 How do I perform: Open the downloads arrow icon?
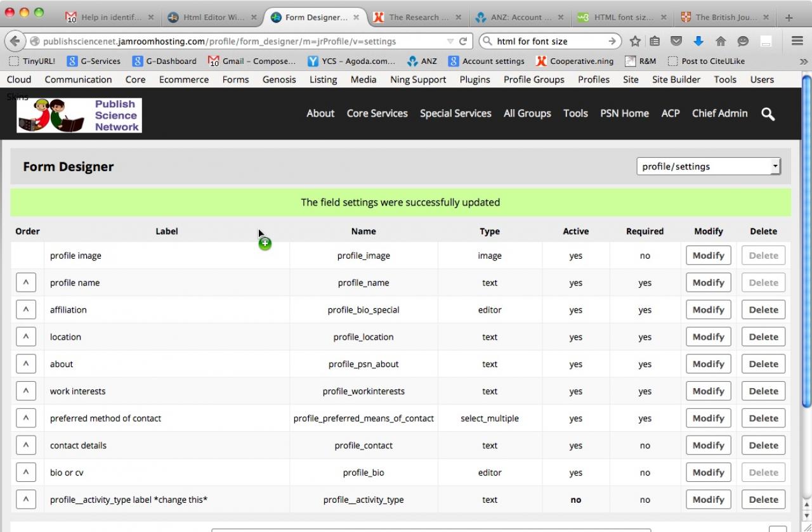click(x=698, y=41)
